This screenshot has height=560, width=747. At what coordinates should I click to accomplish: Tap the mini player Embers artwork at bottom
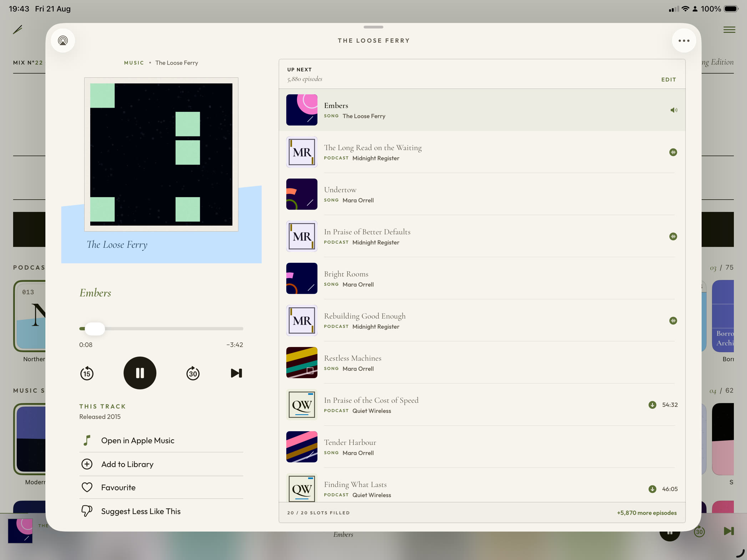(x=20, y=531)
